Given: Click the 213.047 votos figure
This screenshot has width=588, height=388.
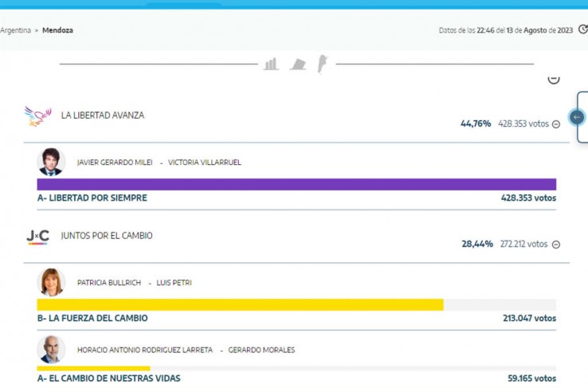Looking at the screenshot, I should (530, 318).
